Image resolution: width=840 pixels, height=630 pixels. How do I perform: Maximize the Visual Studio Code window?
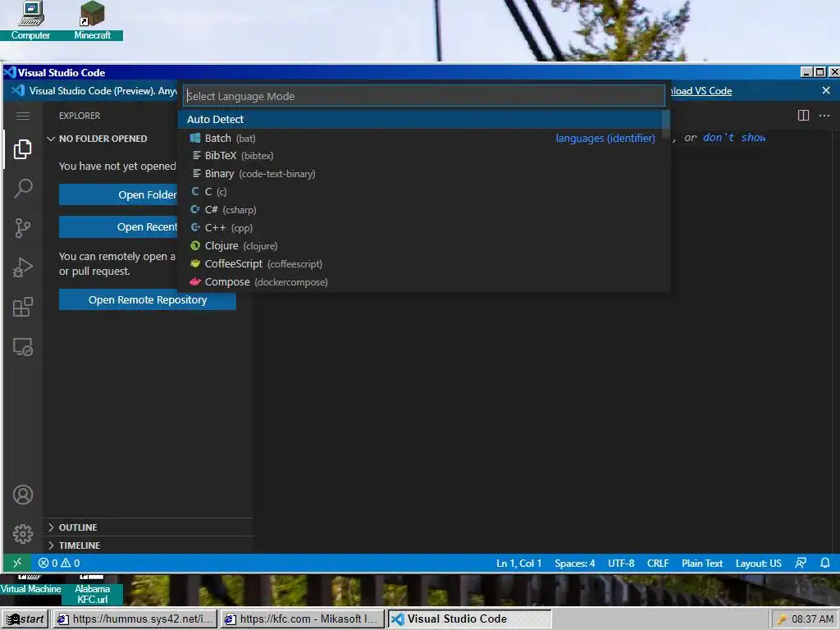click(819, 72)
